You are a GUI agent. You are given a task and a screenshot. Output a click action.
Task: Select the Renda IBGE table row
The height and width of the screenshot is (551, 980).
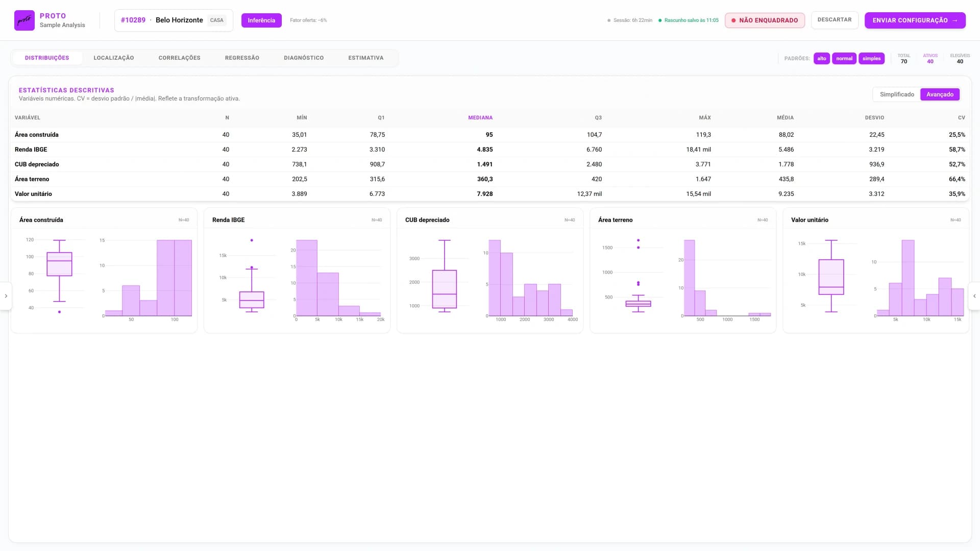490,149
